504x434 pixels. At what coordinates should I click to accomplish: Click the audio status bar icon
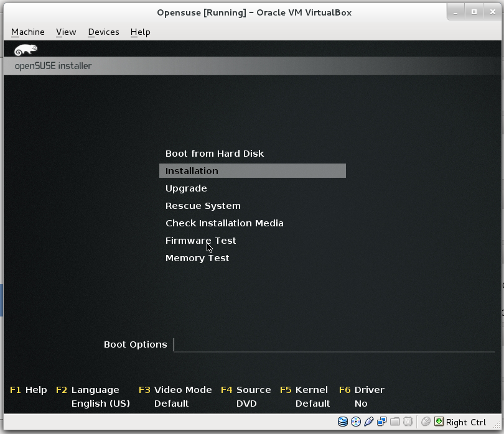[368, 422]
